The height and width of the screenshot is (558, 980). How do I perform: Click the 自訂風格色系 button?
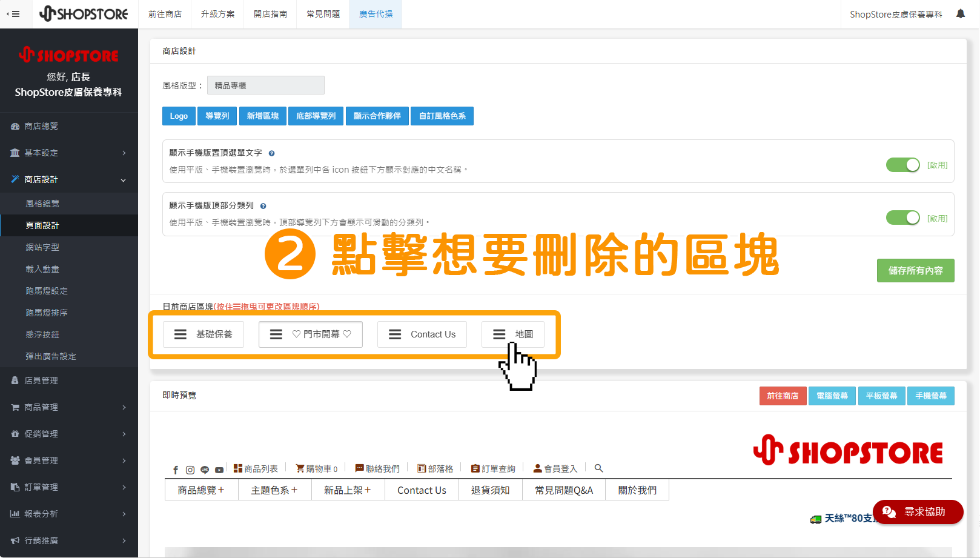tap(442, 116)
